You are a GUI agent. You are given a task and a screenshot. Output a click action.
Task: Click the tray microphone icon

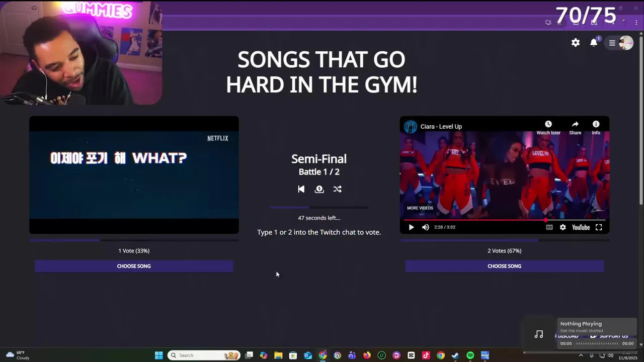[x=592, y=355]
